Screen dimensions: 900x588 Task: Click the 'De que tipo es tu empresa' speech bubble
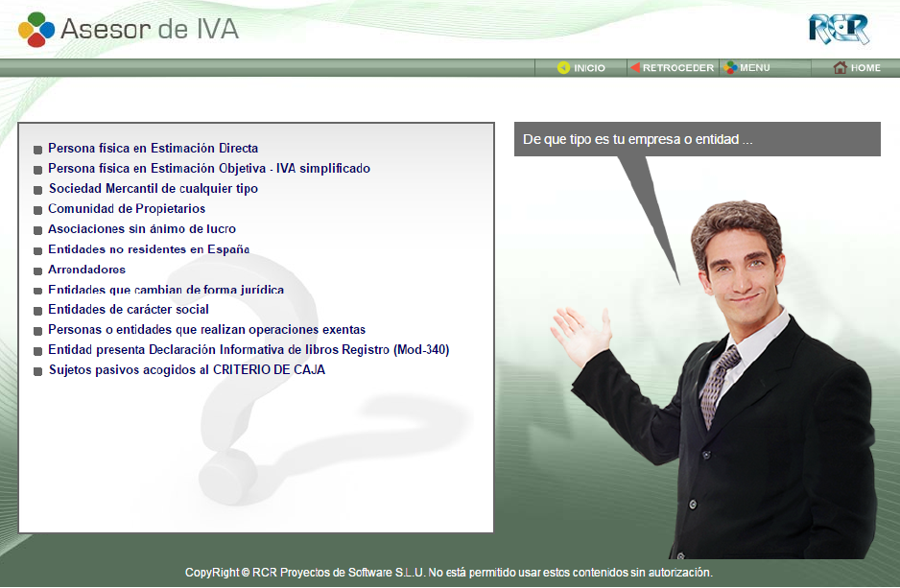(697, 139)
